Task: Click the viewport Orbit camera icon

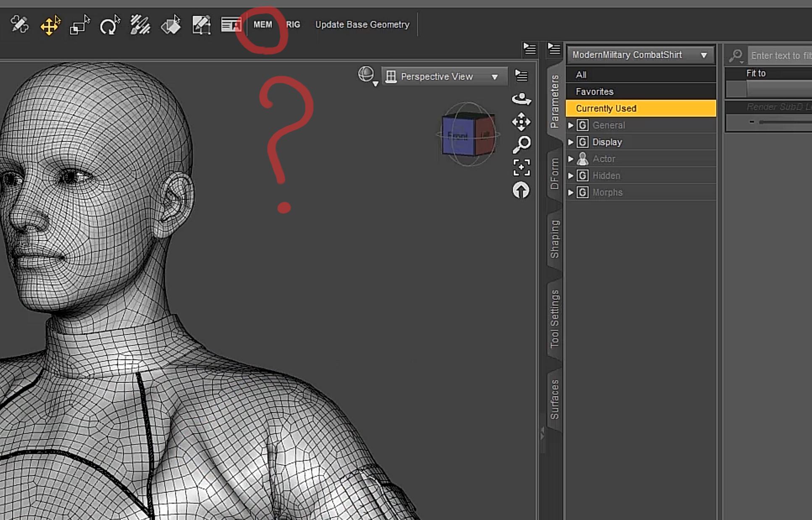Action: pos(521,99)
